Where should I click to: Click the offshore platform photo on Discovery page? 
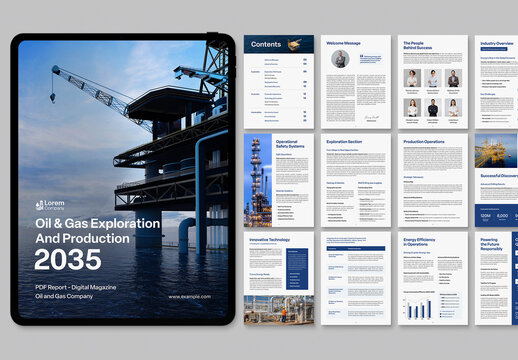[x=496, y=151]
